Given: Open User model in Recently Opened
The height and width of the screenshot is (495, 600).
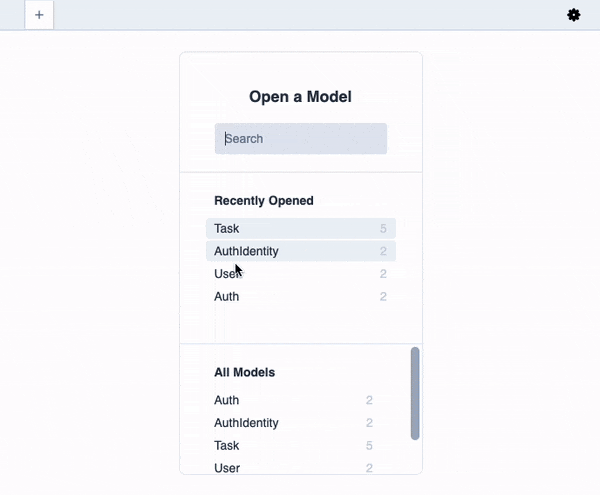Looking at the screenshot, I should point(227,274).
